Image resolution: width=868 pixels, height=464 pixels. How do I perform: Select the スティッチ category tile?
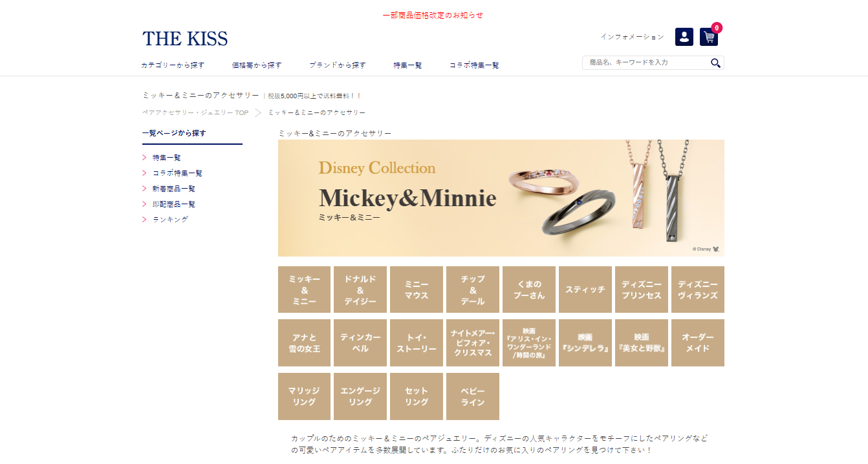(x=585, y=290)
